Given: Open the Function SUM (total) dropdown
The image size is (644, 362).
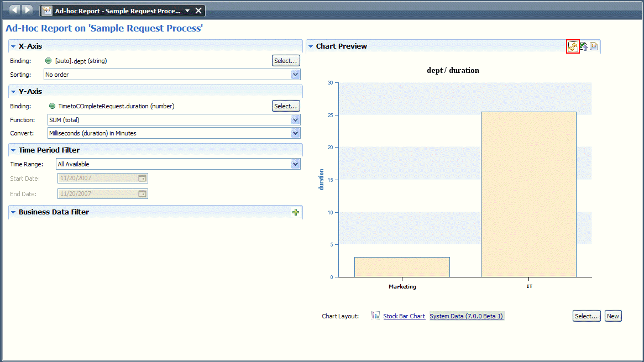Looking at the screenshot, I should click(x=295, y=120).
